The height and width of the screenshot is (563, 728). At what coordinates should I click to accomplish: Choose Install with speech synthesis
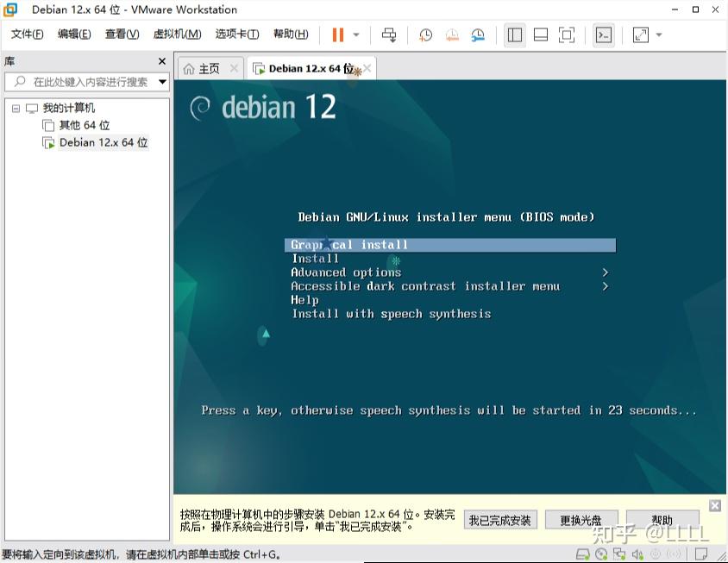392,314
